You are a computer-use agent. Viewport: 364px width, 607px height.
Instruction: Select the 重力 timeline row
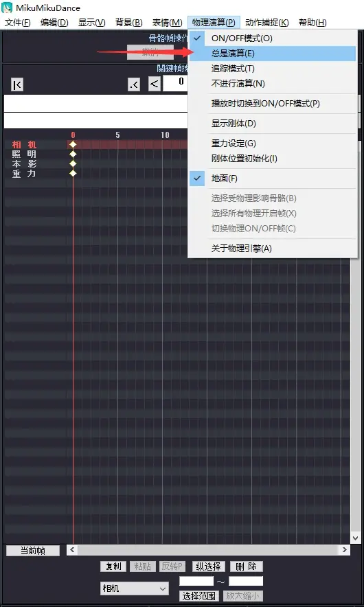(25, 174)
